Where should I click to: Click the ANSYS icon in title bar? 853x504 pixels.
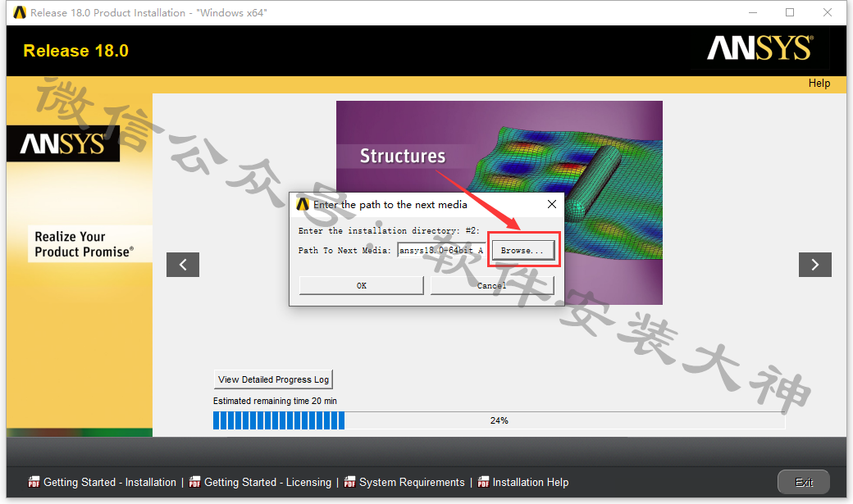tap(20, 12)
